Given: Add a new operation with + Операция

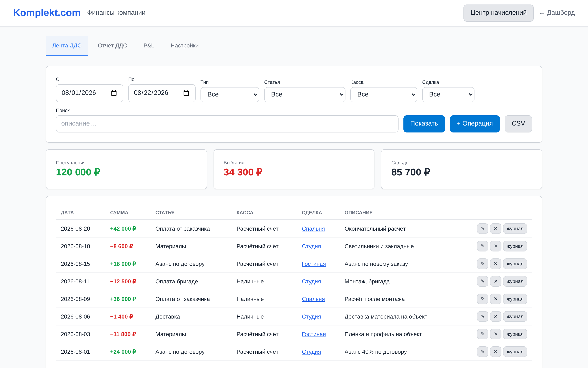Looking at the screenshot, I should click(x=475, y=124).
